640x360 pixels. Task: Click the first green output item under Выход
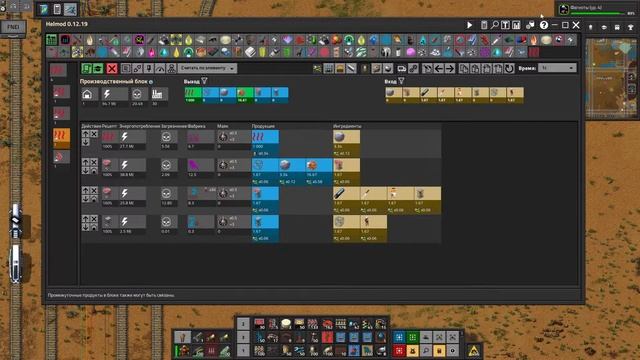point(193,95)
